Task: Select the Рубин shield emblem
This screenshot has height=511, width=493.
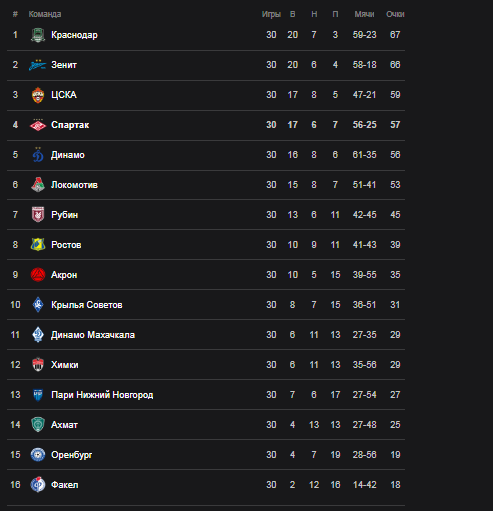Action: click(38, 214)
